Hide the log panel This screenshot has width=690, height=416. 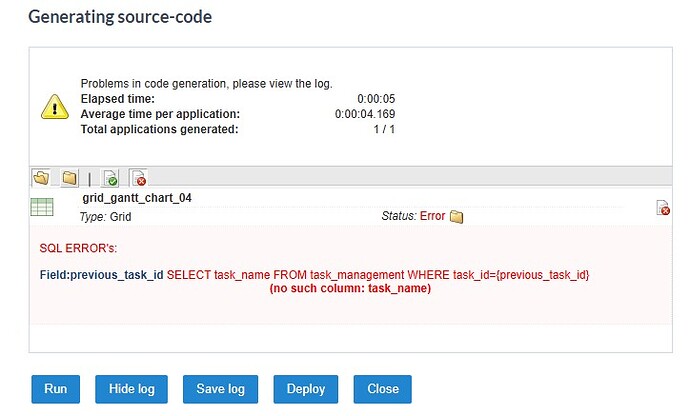click(131, 388)
